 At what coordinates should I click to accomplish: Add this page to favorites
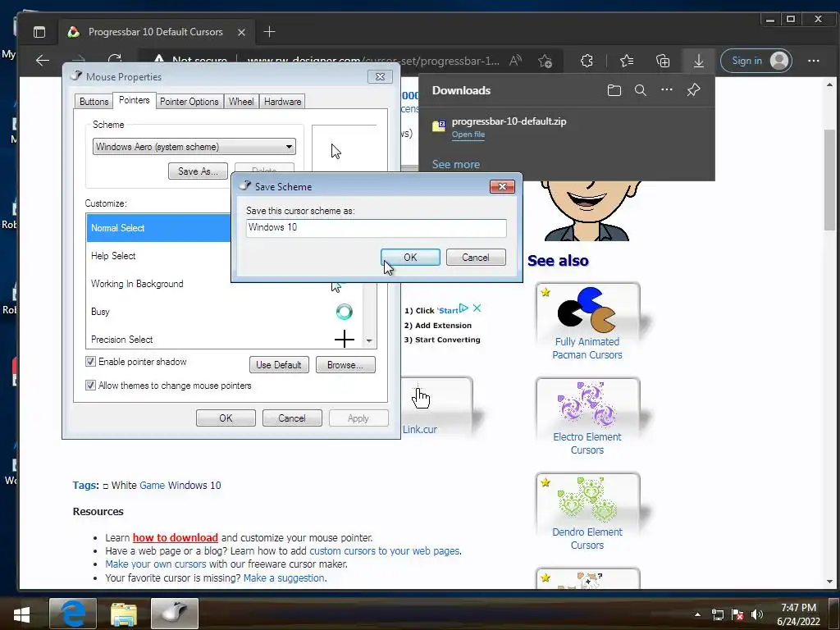[x=546, y=61]
